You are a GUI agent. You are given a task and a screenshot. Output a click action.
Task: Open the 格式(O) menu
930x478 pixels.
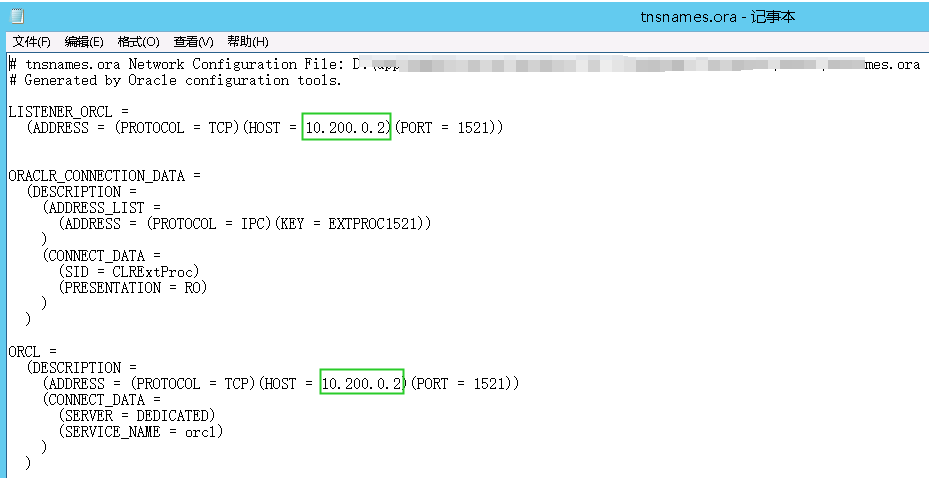coord(138,42)
